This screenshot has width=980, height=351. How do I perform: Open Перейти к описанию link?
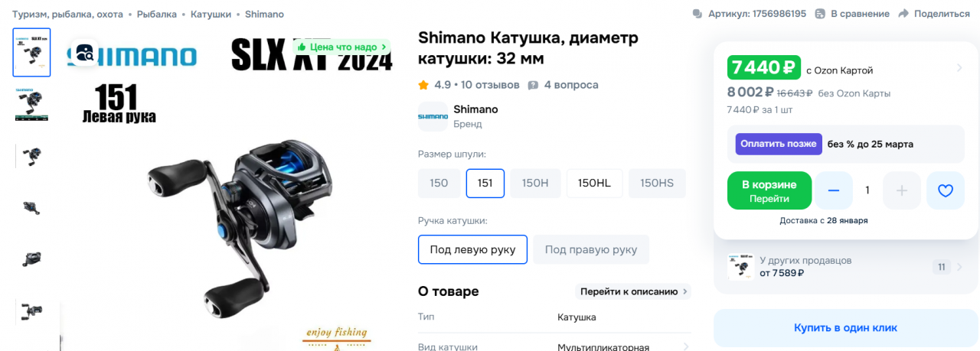point(632,291)
